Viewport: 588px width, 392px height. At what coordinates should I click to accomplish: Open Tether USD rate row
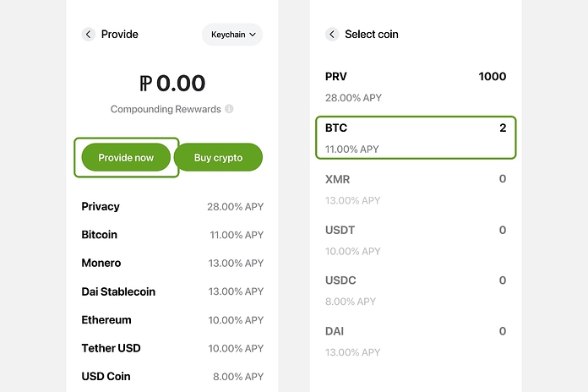(172, 348)
